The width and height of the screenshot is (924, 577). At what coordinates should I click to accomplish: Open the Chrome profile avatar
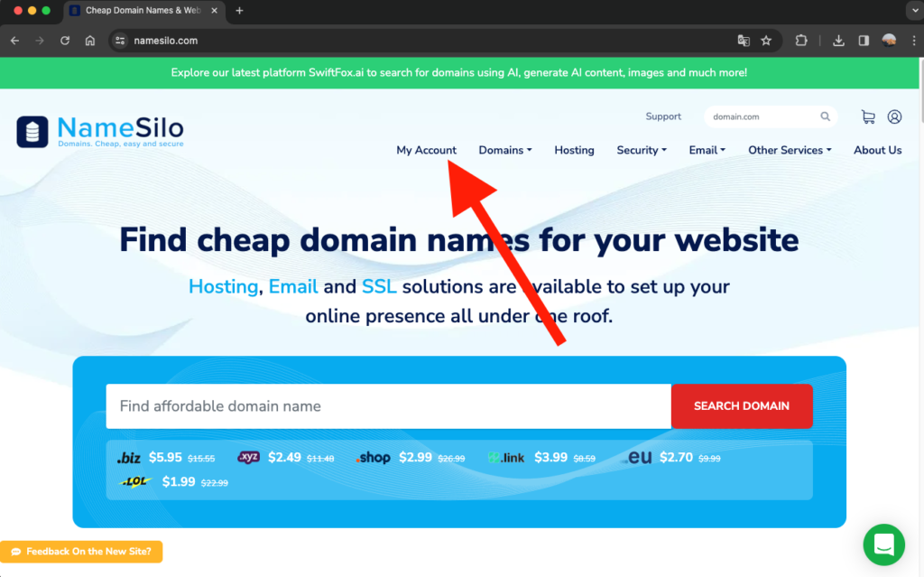click(889, 41)
